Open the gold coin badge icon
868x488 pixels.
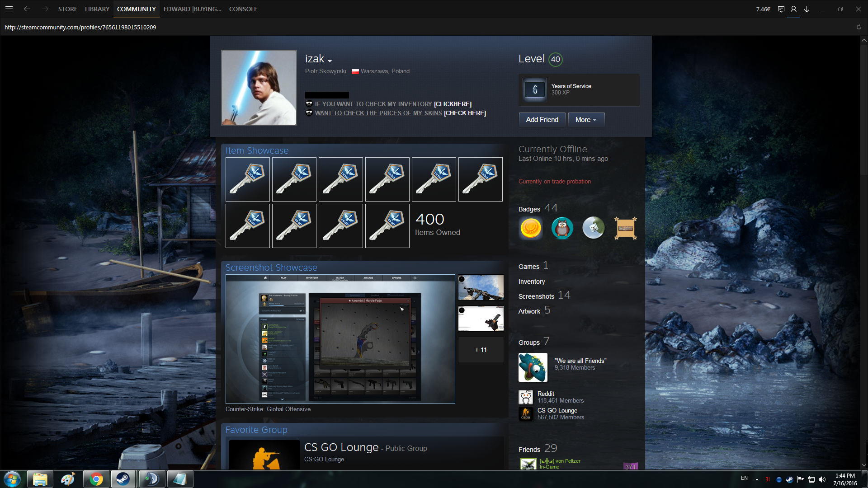tap(531, 228)
